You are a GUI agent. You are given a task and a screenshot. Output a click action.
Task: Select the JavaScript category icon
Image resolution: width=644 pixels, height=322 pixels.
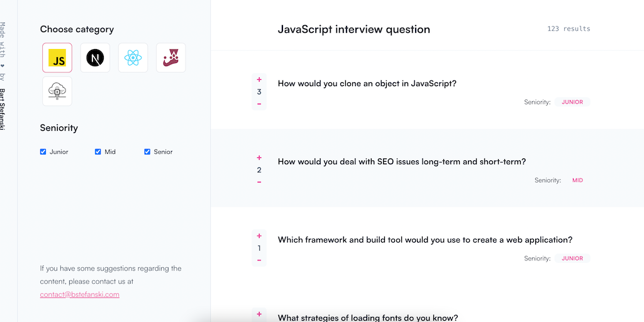click(57, 58)
